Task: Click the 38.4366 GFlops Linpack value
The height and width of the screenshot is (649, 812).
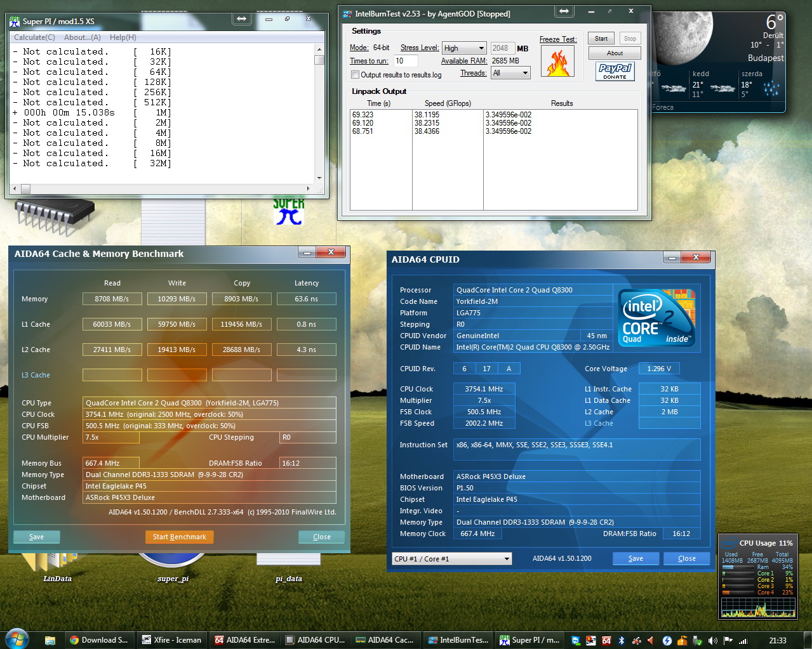Action: [427, 131]
